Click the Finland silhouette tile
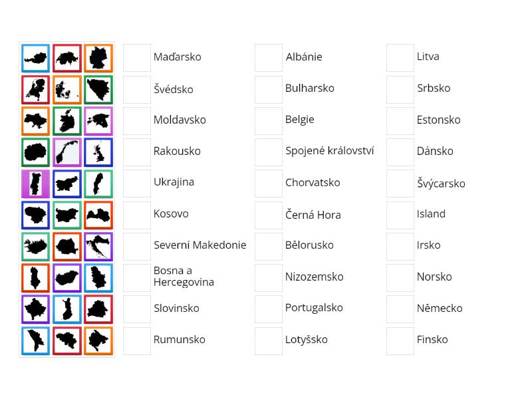 (x=66, y=309)
